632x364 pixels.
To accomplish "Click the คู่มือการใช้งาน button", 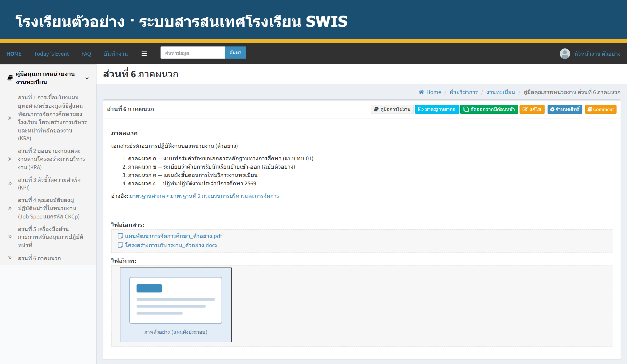I will click(x=392, y=109).
